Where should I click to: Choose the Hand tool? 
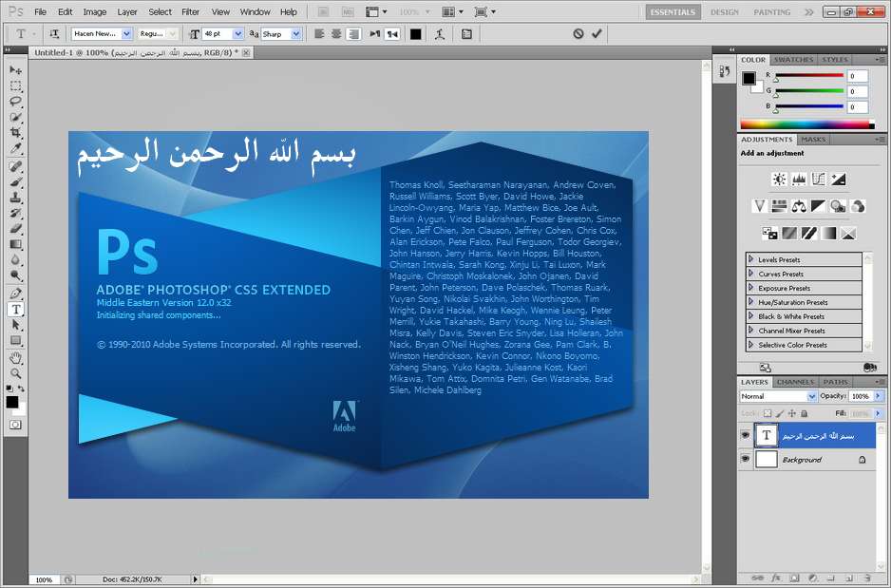(x=16, y=358)
